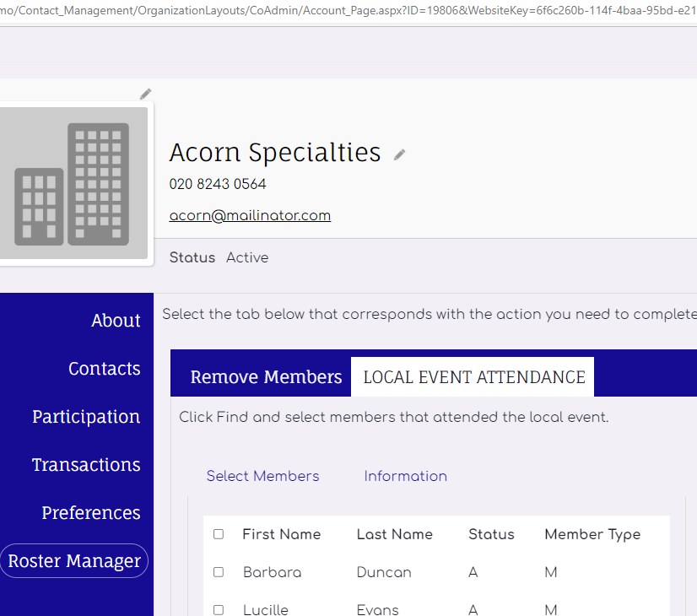
Task: Toggle the select-all members header checkbox
Action: pyautogui.click(x=219, y=534)
